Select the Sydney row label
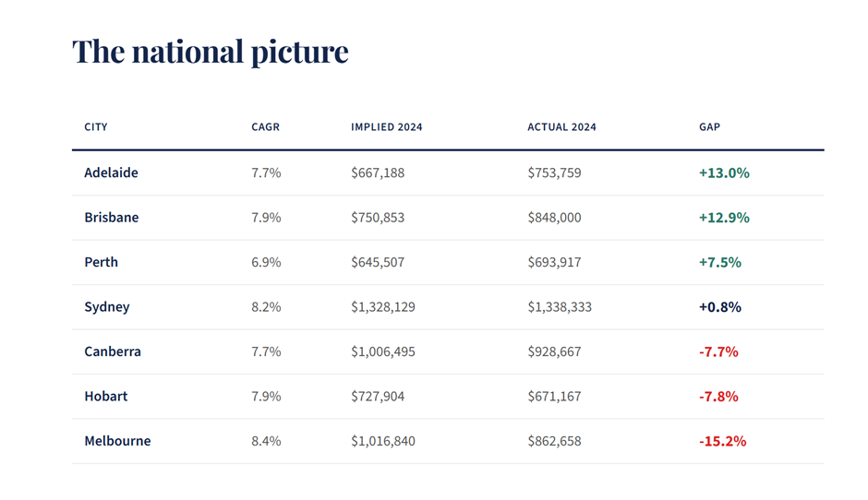This screenshot has height=500, width=868. tap(106, 307)
